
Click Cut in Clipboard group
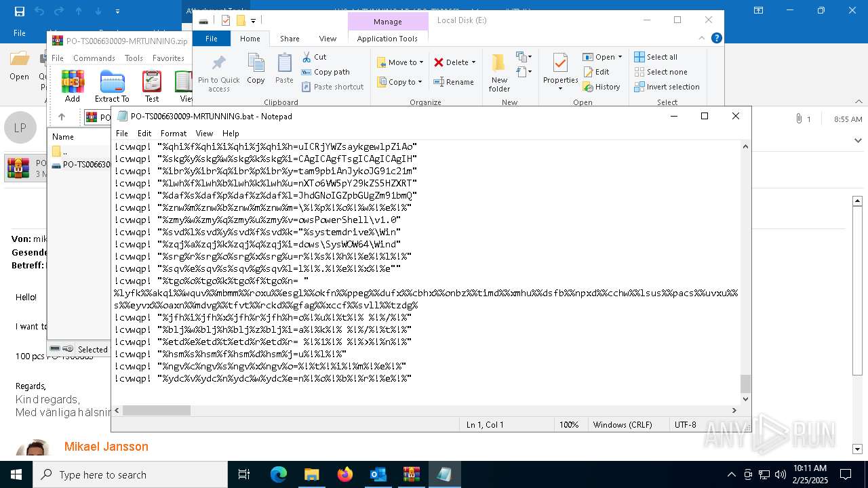coord(314,57)
